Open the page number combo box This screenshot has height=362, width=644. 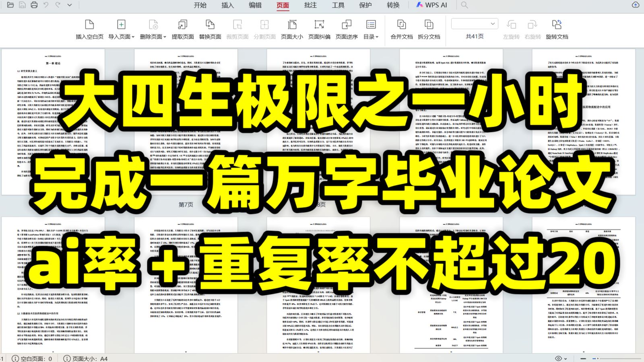(475, 24)
